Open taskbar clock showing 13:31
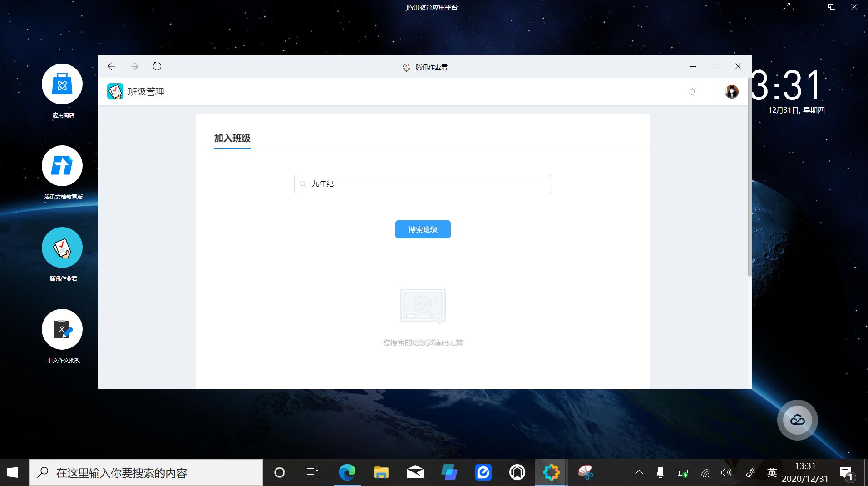Image resolution: width=868 pixels, height=486 pixels. click(x=805, y=472)
